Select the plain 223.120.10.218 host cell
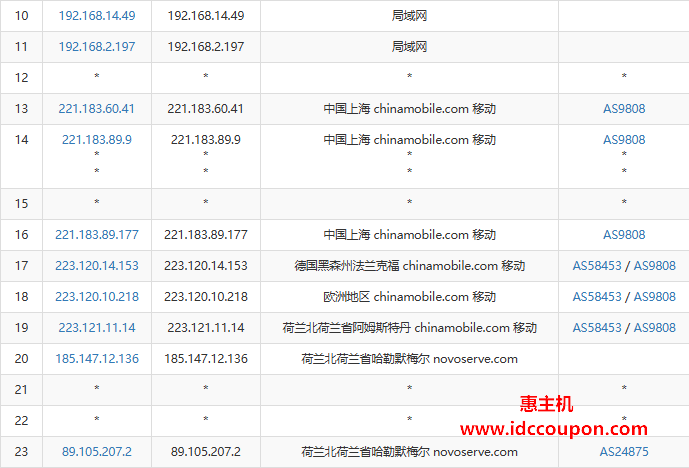Viewport: 689px width, 468px height. 206,297
